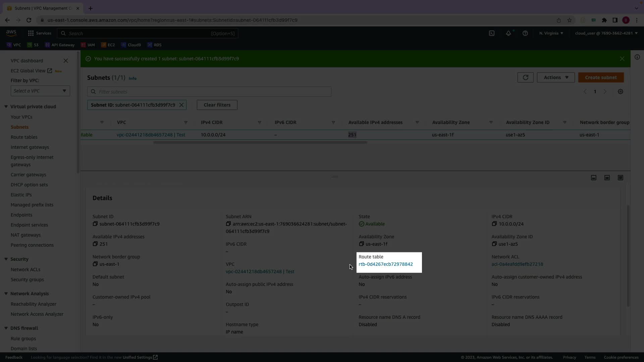The width and height of the screenshot is (644, 362).
Task: Copy the IPv4 CIDR value in Details
Action: [x=494, y=224]
